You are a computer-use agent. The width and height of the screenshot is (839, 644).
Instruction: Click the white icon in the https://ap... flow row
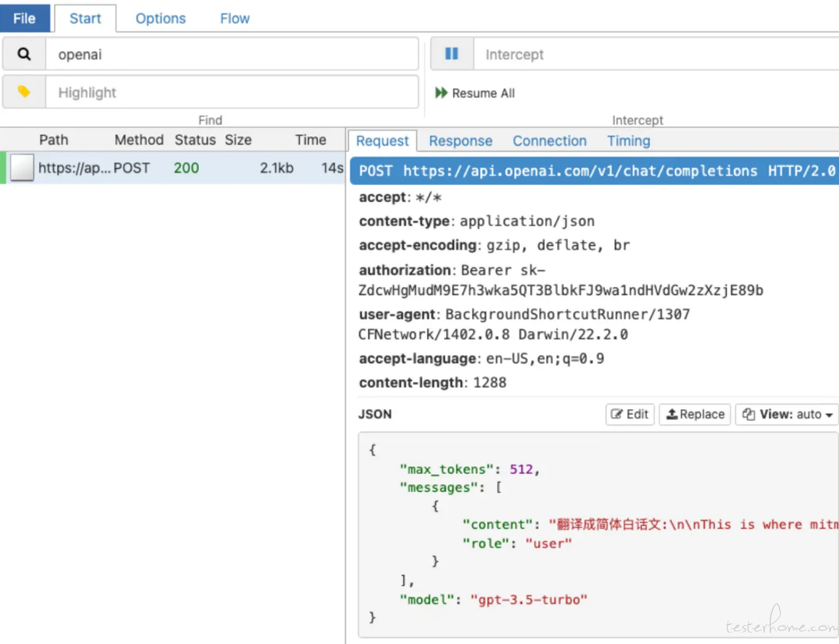22,168
